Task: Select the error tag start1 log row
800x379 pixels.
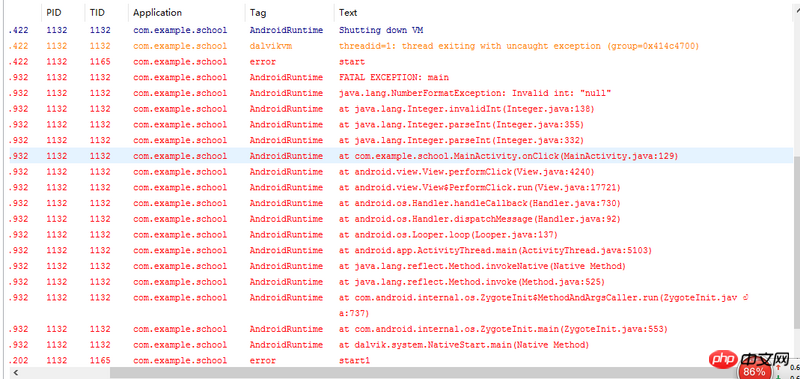Action: point(401,361)
